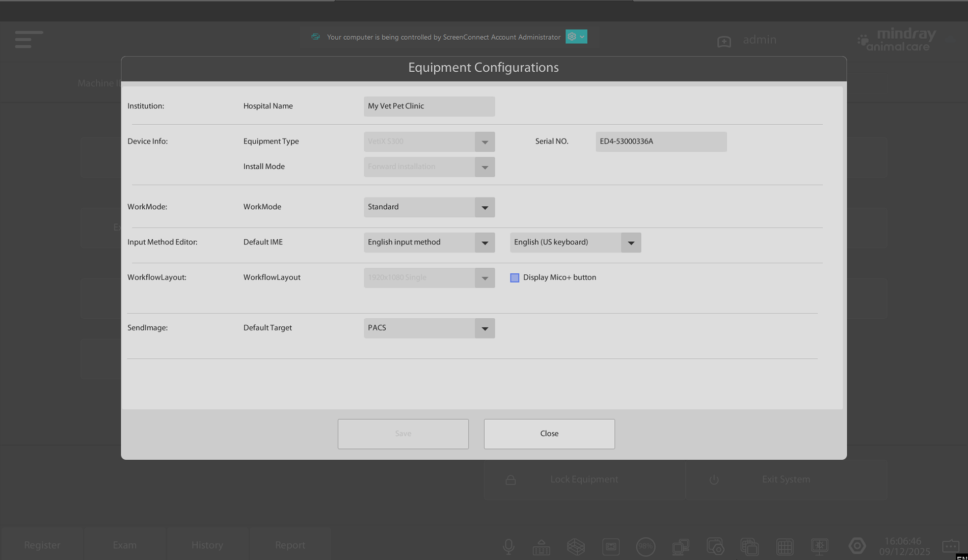Click the overlapping windows icon
The image size is (968, 560).
pyautogui.click(x=749, y=547)
